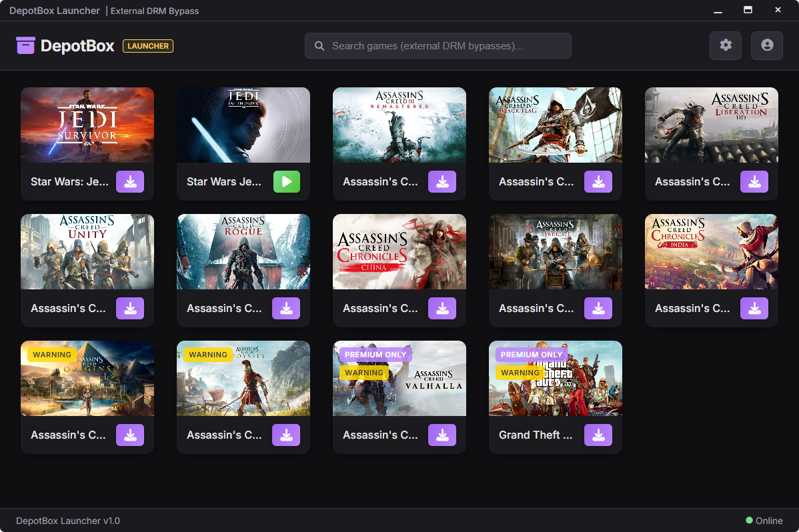799x532 pixels.
Task: Click the magnifier icon in search bar
Action: (x=319, y=46)
